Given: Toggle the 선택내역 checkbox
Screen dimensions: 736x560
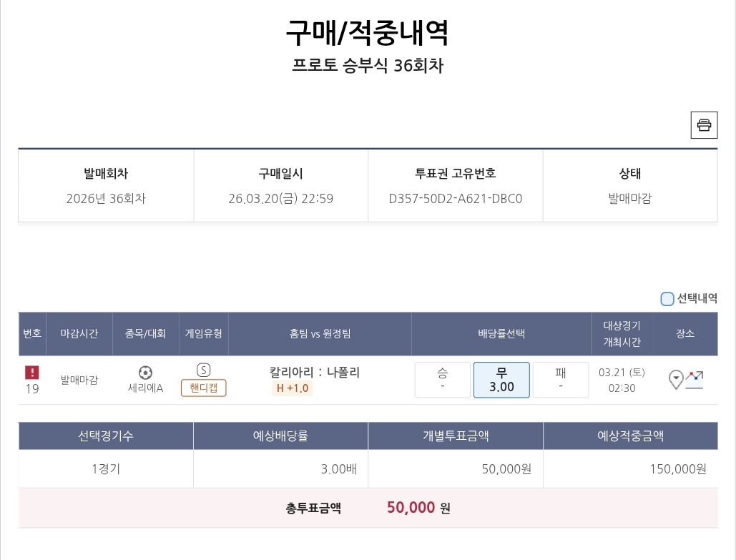Looking at the screenshot, I should coord(667,299).
